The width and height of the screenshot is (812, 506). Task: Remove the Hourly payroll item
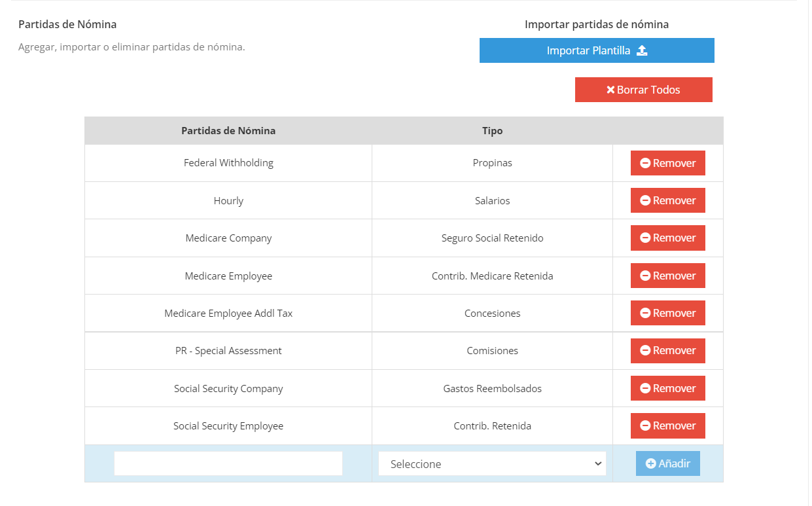tap(668, 200)
